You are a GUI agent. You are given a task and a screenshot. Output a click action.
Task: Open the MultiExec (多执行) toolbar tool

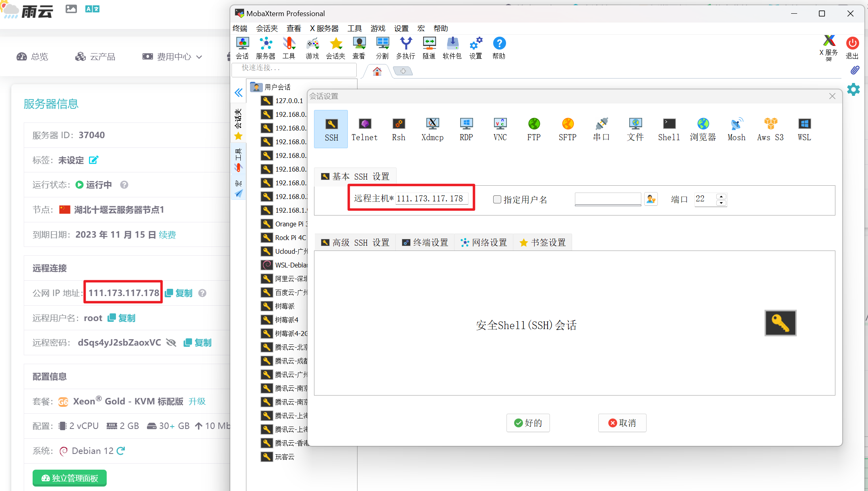(405, 48)
